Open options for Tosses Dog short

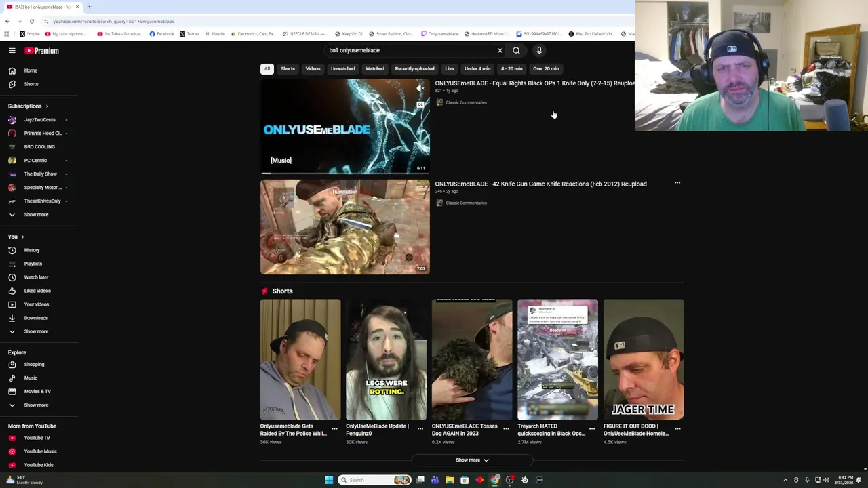click(506, 428)
